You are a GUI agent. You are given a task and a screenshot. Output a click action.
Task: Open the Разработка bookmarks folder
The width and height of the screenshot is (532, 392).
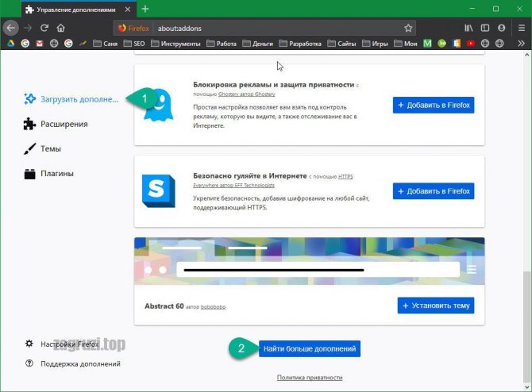point(300,44)
